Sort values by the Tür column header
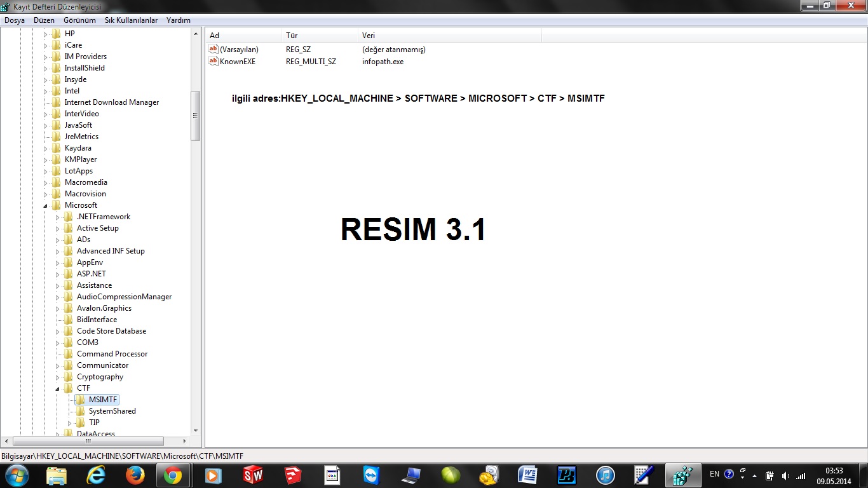 [320, 35]
